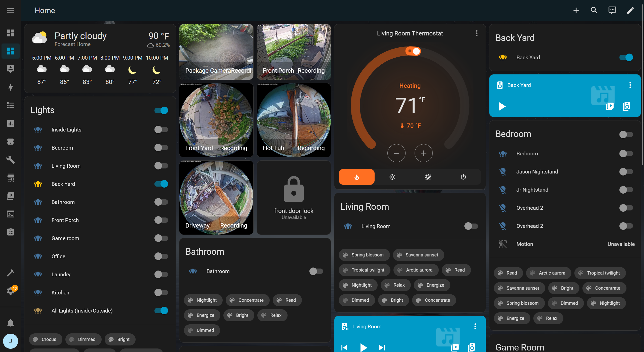Turn on the Bathroom light toggle
Viewport: 644px width, 352px height.
coord(316,271)
